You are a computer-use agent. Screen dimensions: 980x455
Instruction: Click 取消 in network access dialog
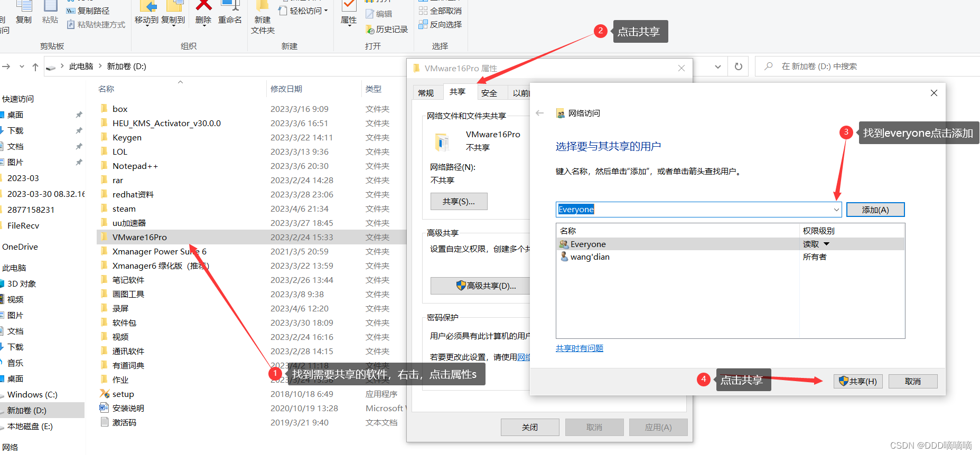point(913,381)
